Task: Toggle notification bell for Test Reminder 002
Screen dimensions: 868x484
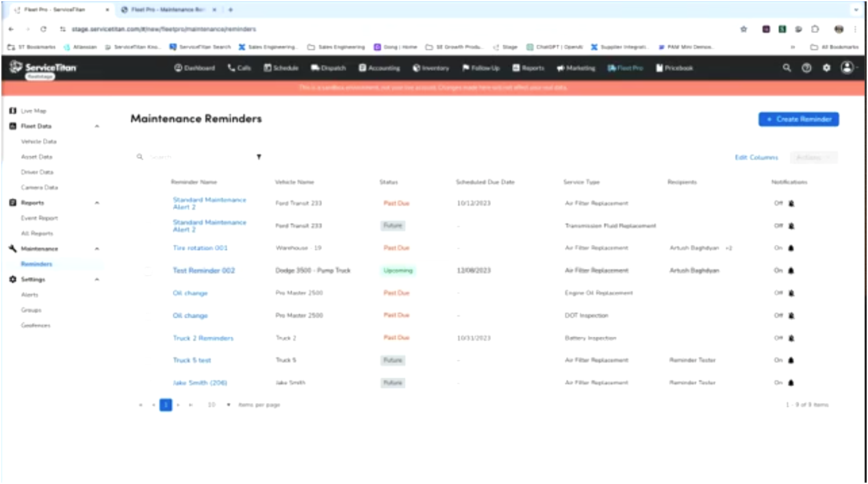Action: click(791, 270)
